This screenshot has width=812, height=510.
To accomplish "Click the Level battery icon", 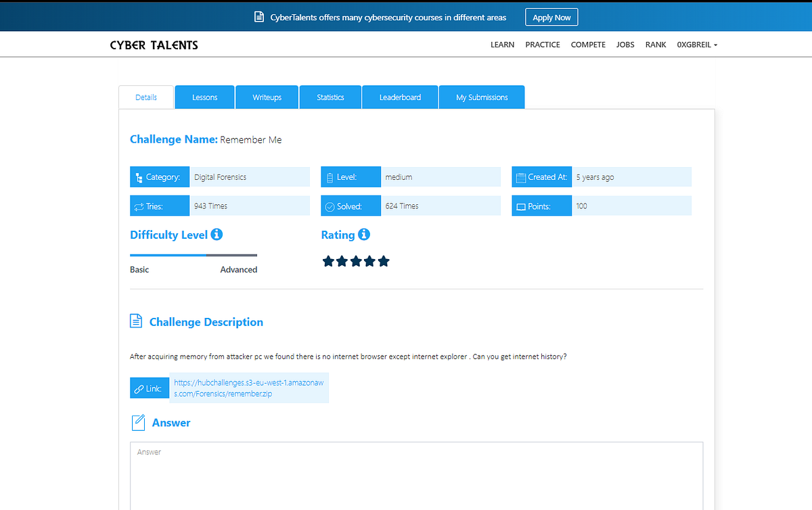I will coord(330,177).
